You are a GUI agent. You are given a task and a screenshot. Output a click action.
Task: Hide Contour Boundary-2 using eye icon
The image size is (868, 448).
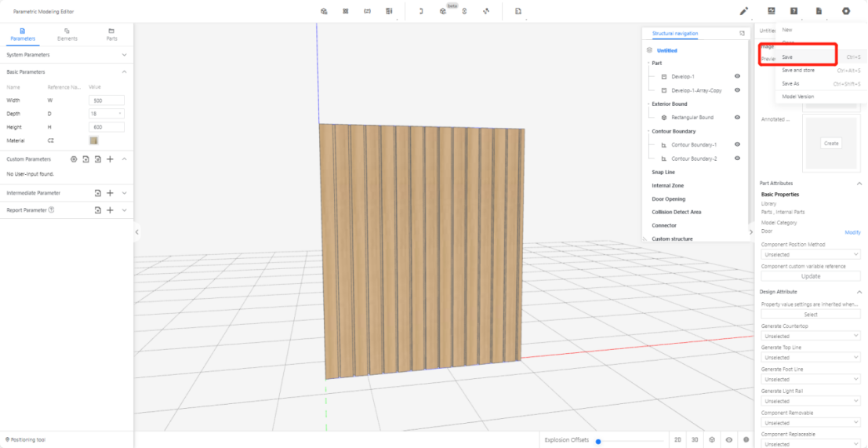(737, 158)
